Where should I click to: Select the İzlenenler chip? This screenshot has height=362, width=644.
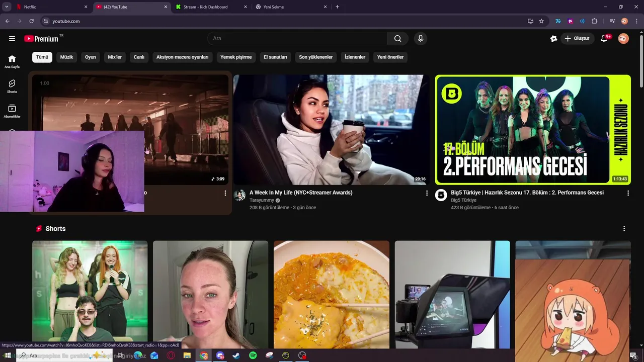(355, 57)
